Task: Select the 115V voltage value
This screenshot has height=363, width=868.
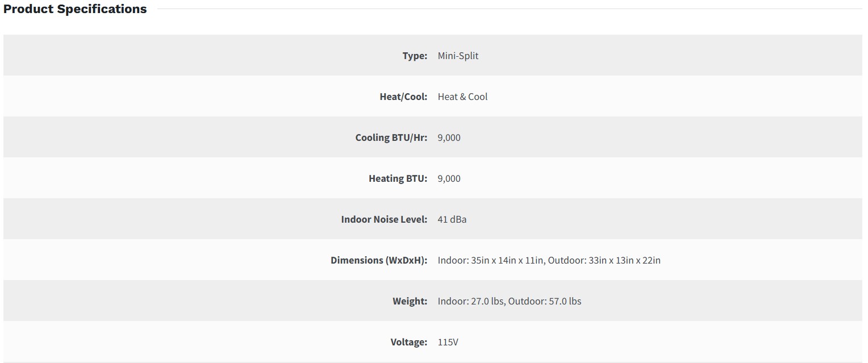Action: [x=448, y=342]
